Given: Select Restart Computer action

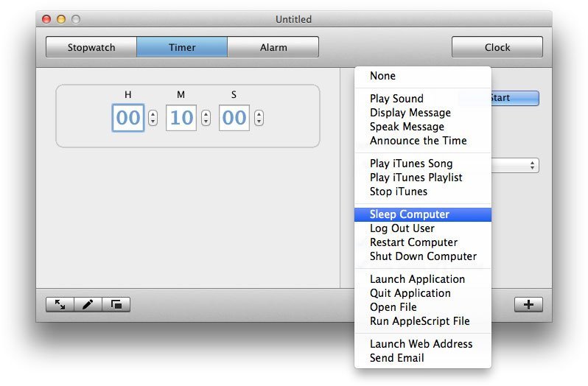Looking at the screenshot, I should click(x=423, y=242).
